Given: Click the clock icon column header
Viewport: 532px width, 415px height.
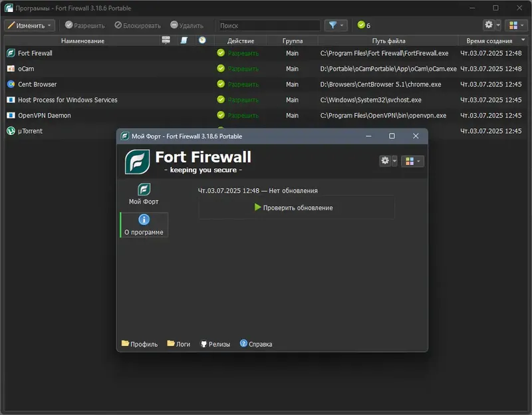Looking at the screenshot, I should [x=202, y=40].
